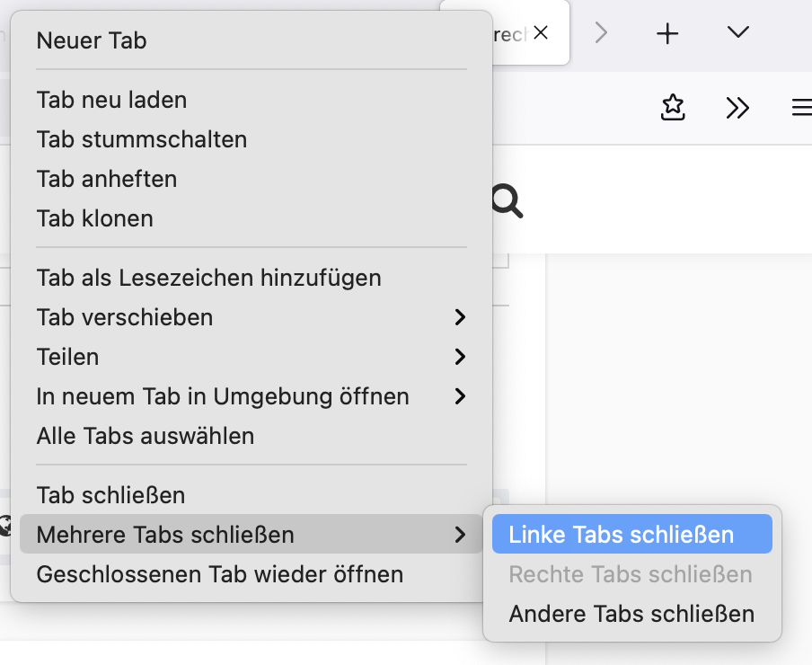Select 'Alle Tabs auswählen' entry
The height and width of the screenshot is (665, 812).
[x=146, y=436]
